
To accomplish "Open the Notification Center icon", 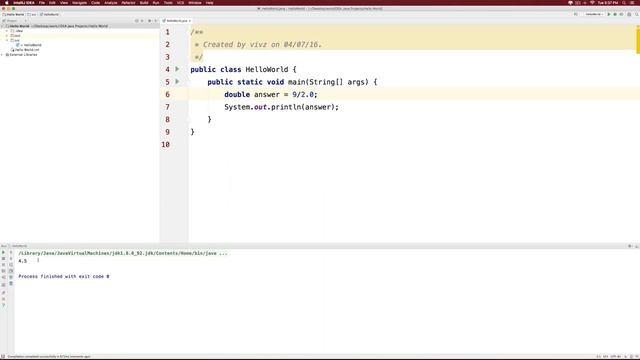I will tap(633, 2).
